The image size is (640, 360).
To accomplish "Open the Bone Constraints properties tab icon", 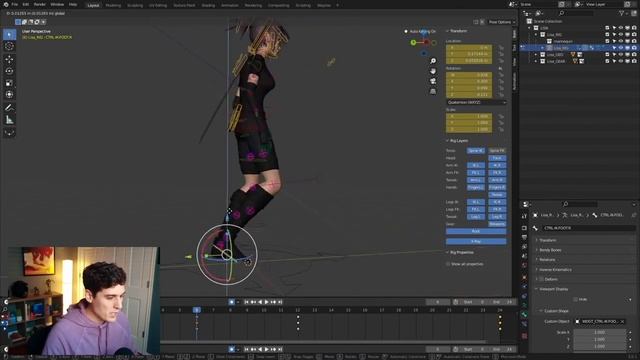I will point(524,324).
